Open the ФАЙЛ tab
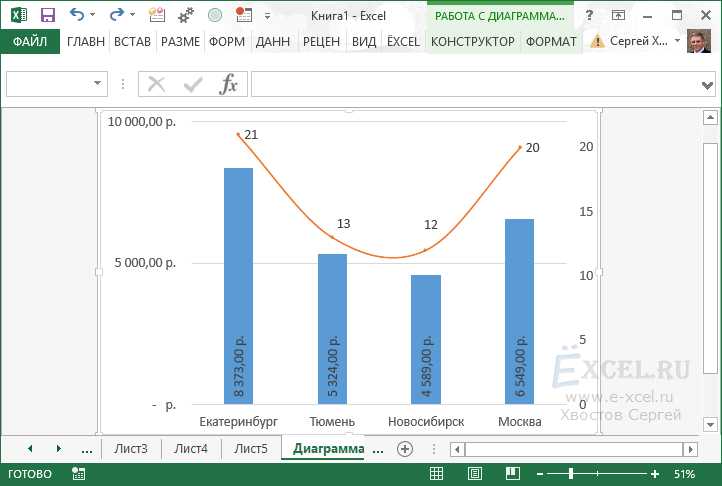The height and width of the screenshot is (486, 722). [x=30, y=41]
